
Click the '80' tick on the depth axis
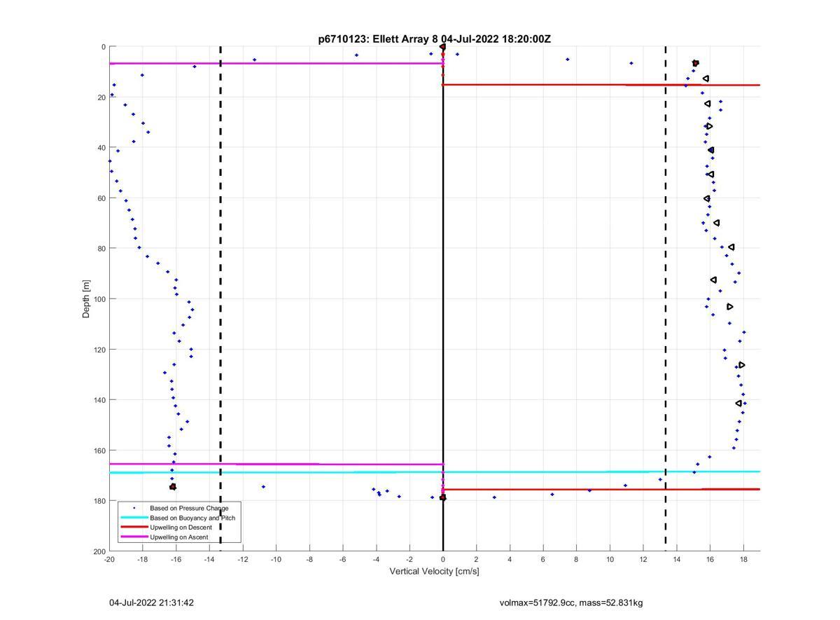tap(101, 249)
